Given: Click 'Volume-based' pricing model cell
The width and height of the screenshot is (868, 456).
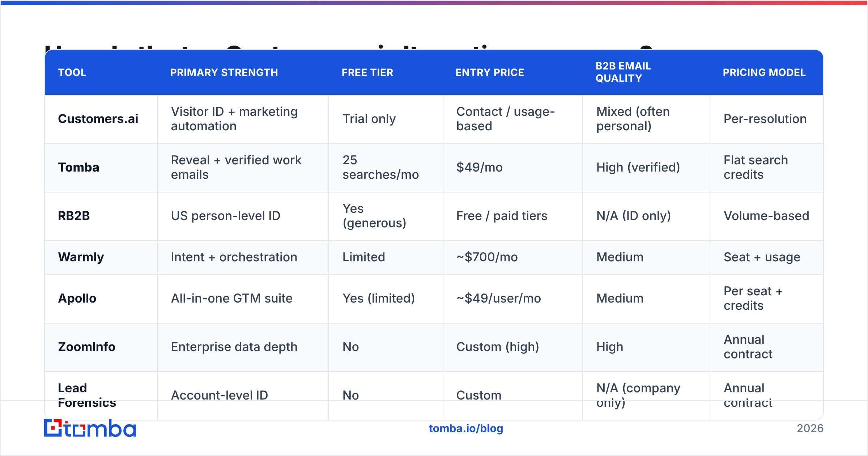Looking at the screenshot, I should (766, 216).
